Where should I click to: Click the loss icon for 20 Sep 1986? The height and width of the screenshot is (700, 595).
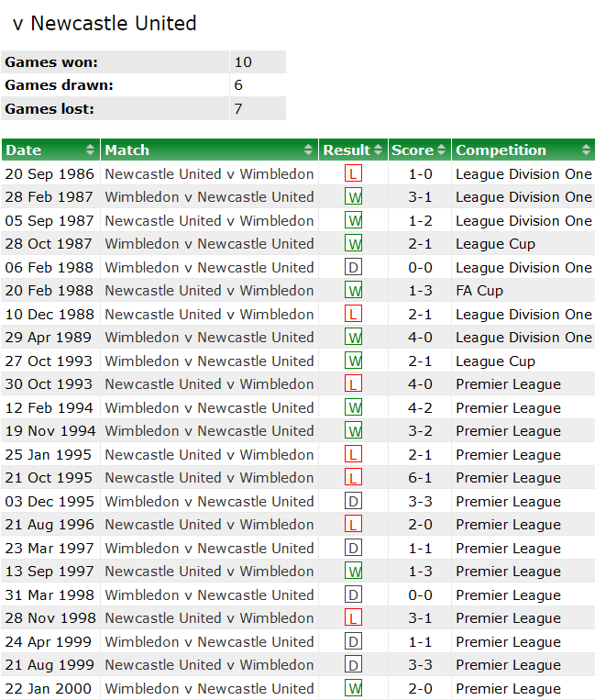(x=353, y=173)
